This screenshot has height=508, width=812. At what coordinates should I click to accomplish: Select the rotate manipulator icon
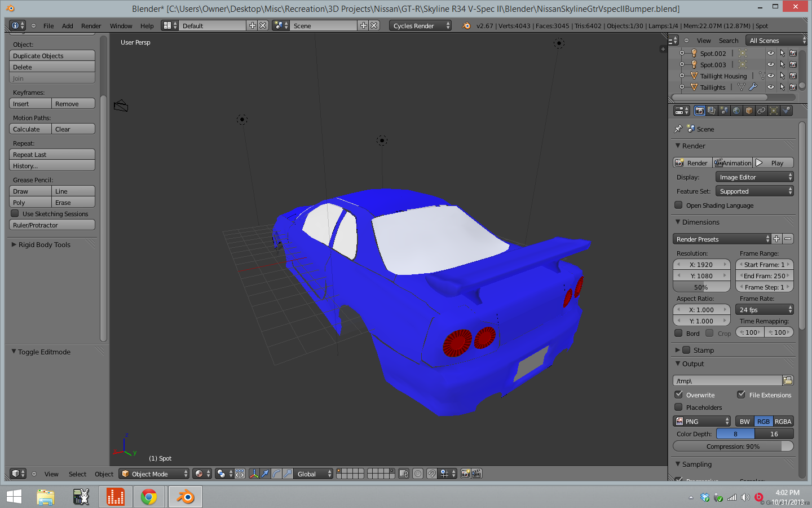(x=276, y=474)
